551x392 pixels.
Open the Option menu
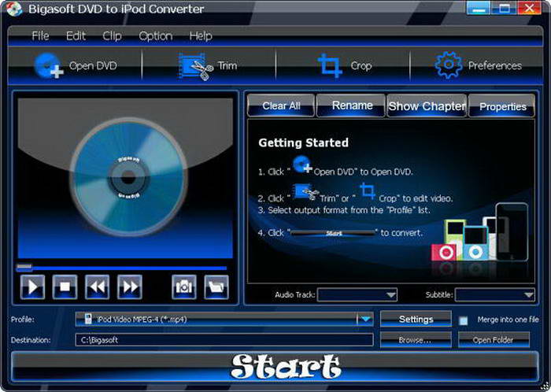[x=155, y=36]
